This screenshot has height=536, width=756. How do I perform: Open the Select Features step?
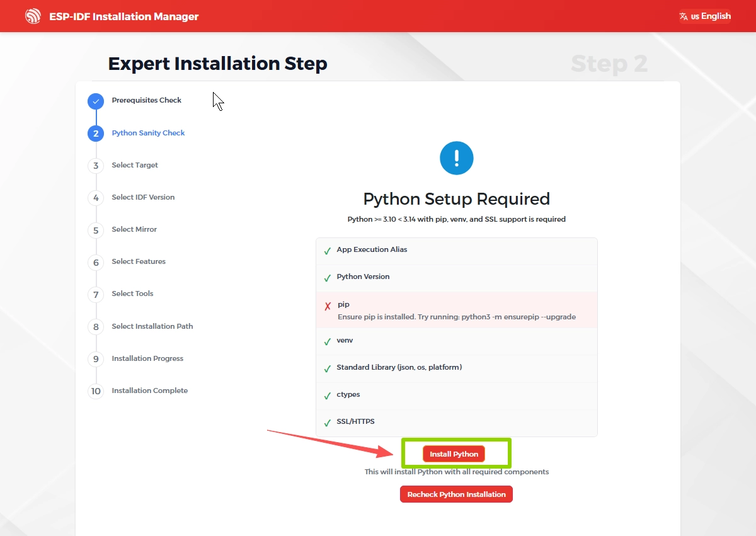point(139,261)
